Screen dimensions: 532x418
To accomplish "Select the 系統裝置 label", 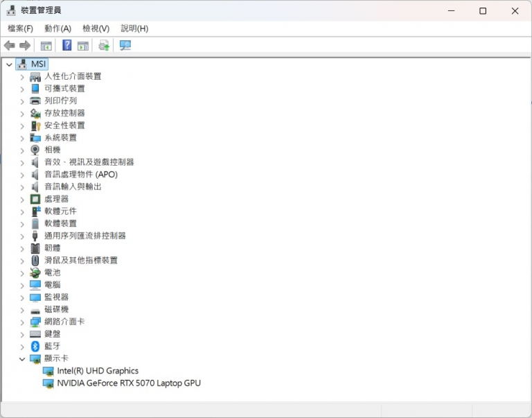I will [x=60, y=137].
